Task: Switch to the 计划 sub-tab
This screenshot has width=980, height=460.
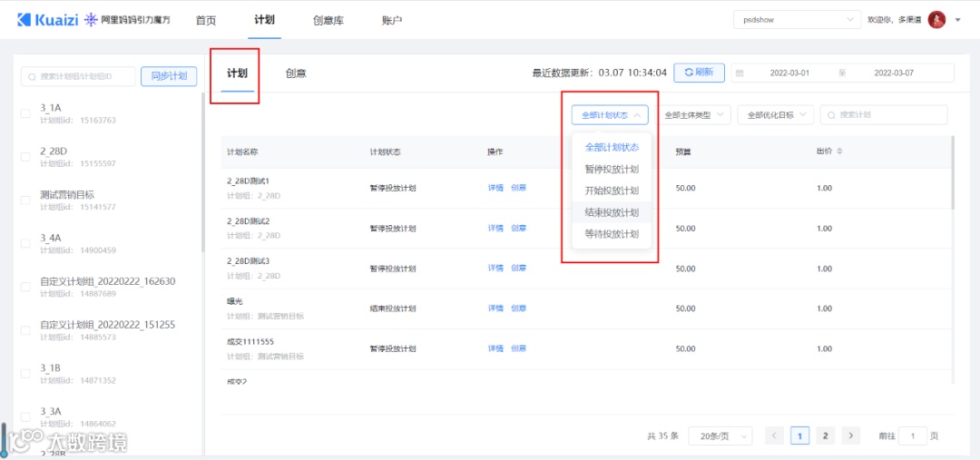Action: [238, 73]
